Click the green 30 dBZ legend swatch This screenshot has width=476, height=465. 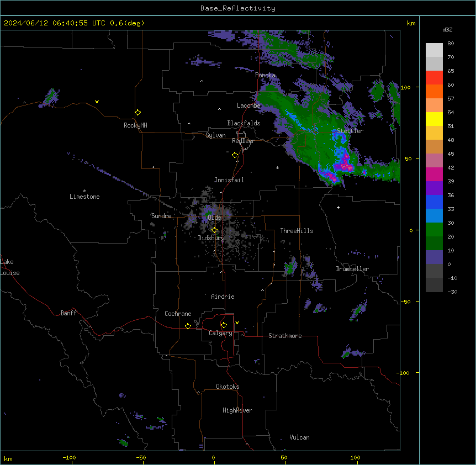coord(434,230)
